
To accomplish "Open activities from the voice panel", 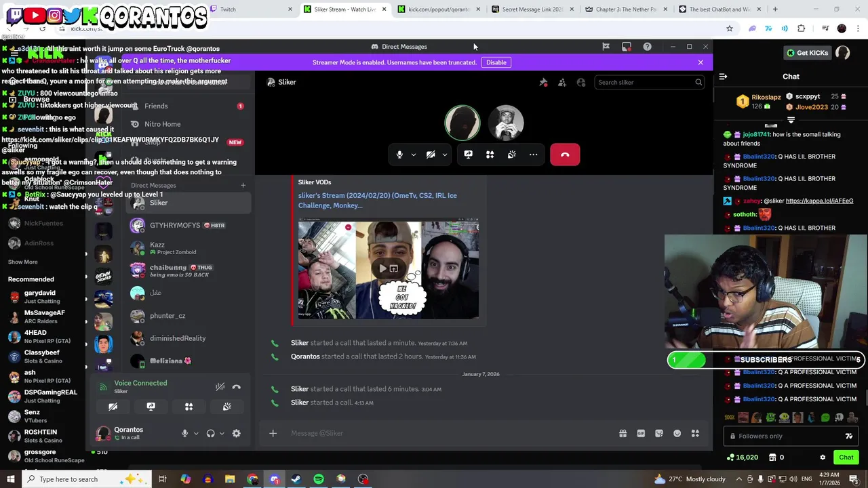I will pyautogui.click(x=189, y=407).
